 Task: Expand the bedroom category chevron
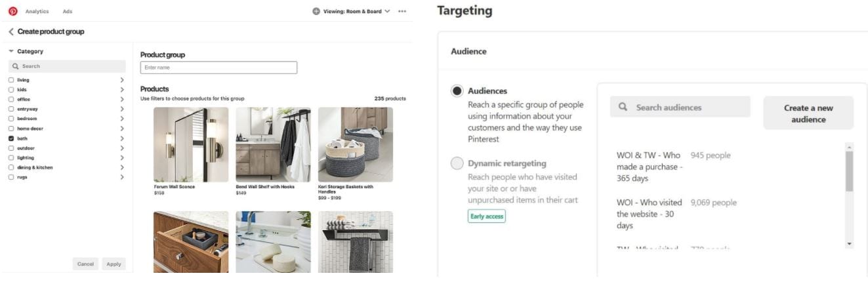click(122, 119)
